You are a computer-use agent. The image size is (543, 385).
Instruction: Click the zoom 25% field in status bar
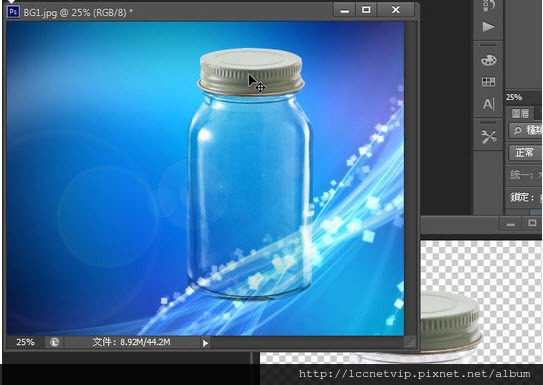[25, 342]
